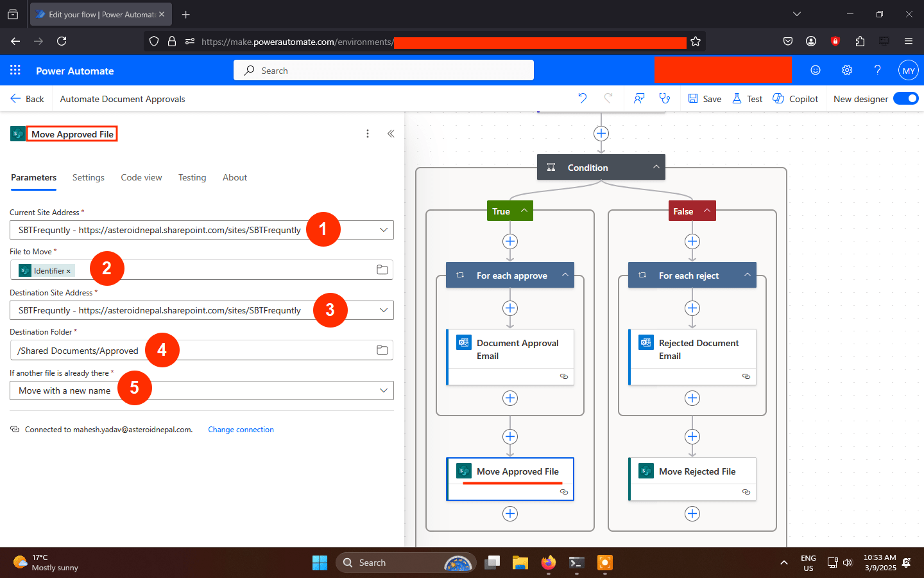This screenshot has height=578, width=924.
Task: Add action below Rejected Document Email
Action: (692, 398)
